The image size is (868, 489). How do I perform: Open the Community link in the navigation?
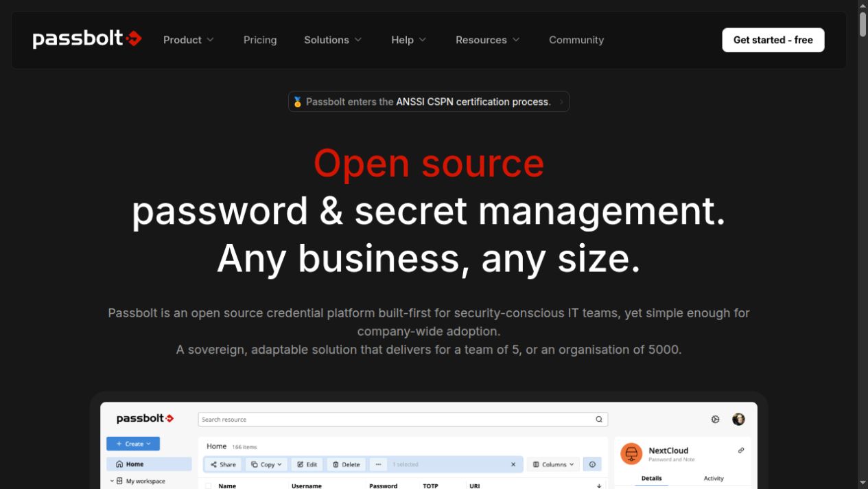[x=576, y=40]
